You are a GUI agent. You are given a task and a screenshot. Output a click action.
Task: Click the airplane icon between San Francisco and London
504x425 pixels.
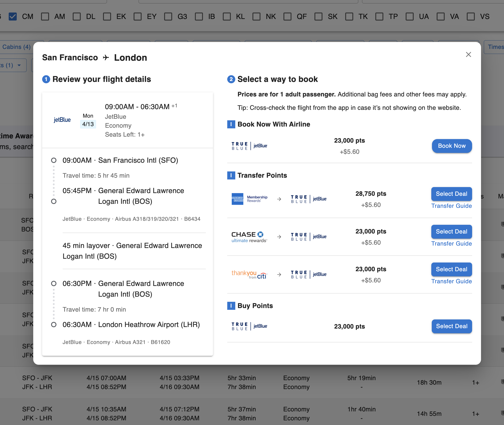pos(106,58)
